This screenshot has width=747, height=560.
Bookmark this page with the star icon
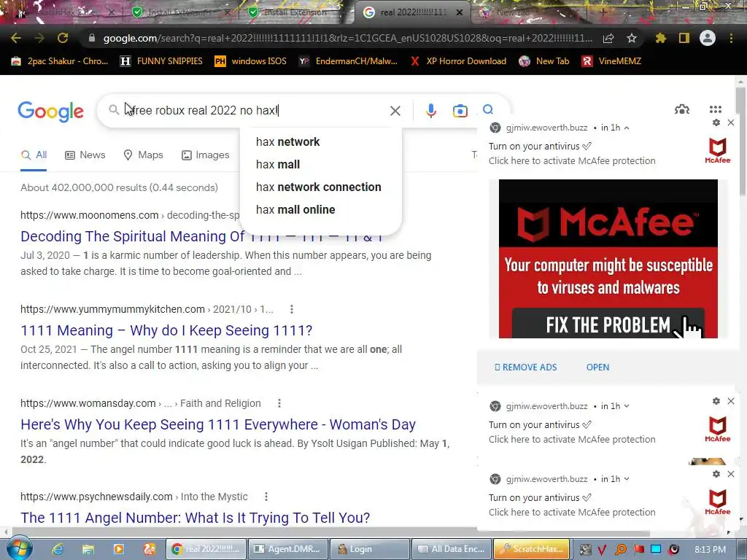pyautogui.click(x=632, y=38)
